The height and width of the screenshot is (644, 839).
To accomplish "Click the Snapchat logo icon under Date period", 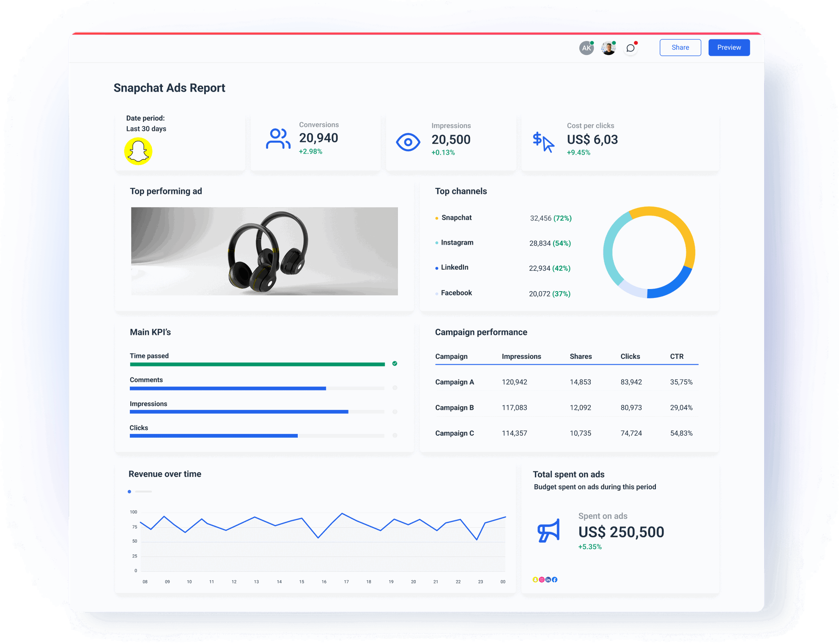I will [138, 151].
